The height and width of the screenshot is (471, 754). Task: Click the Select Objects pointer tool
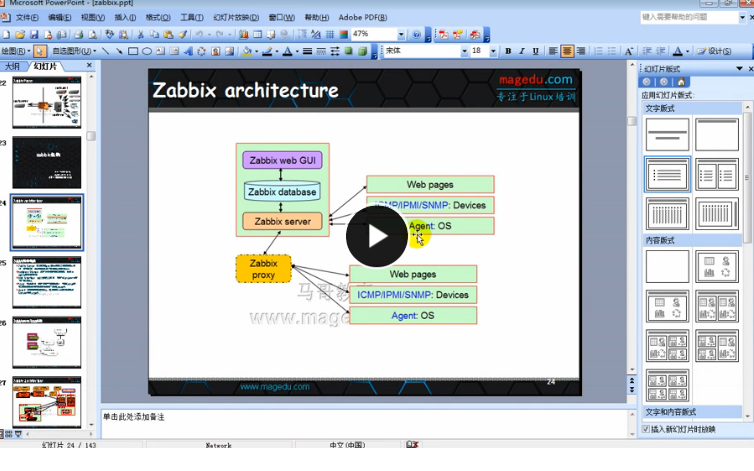pos(40,51)
